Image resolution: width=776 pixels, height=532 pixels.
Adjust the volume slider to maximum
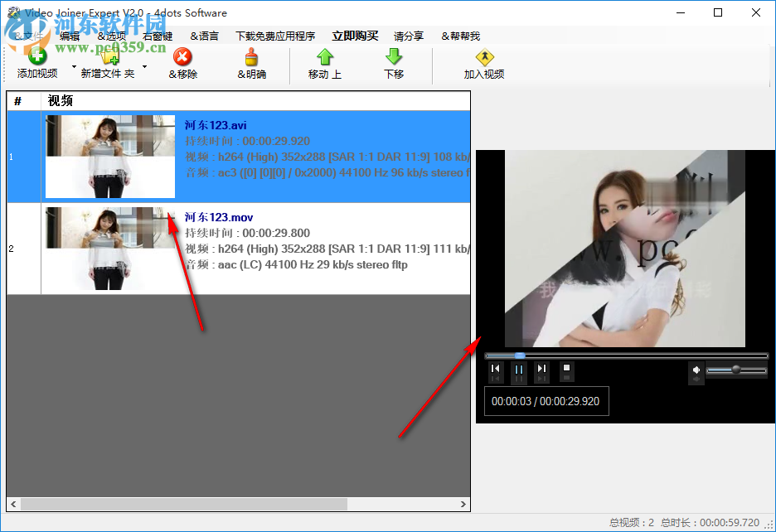760,370
